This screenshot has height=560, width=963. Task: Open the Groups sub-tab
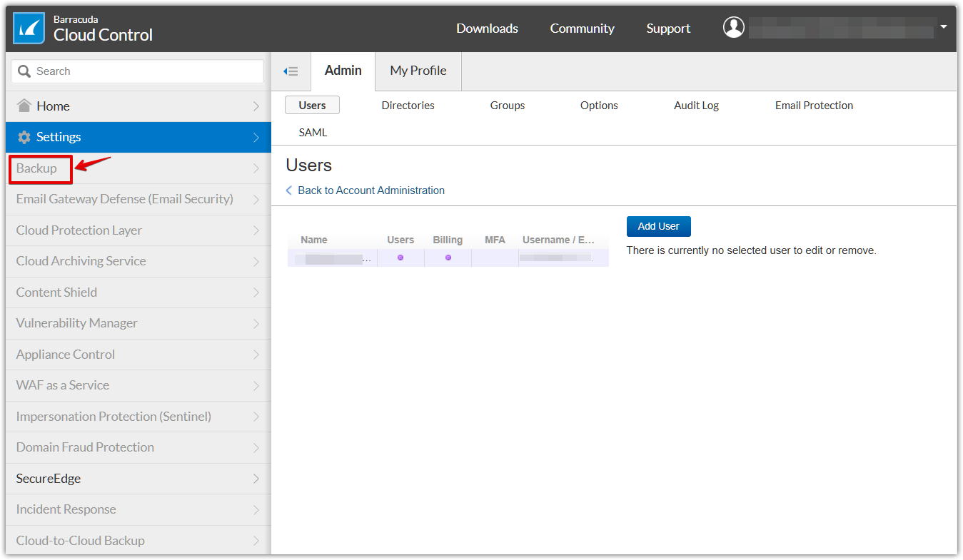(x=508, y=105)
